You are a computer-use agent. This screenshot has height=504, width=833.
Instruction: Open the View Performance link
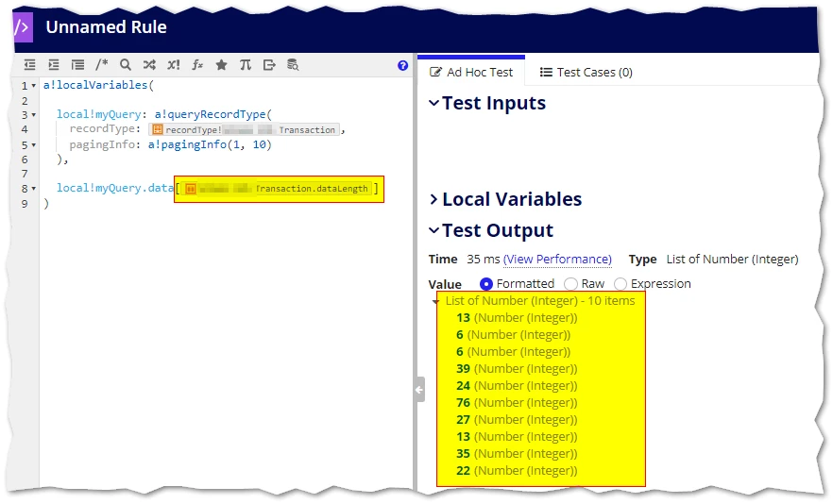point(557,260)
